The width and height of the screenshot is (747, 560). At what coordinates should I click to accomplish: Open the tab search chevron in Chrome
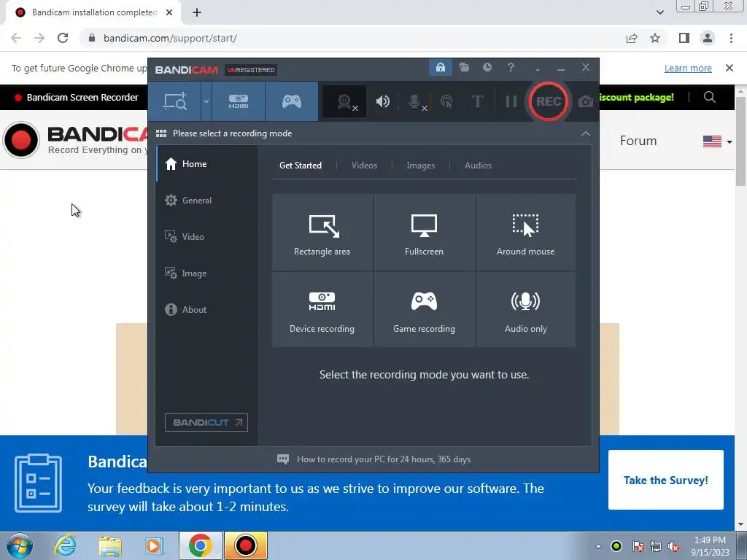659,12
